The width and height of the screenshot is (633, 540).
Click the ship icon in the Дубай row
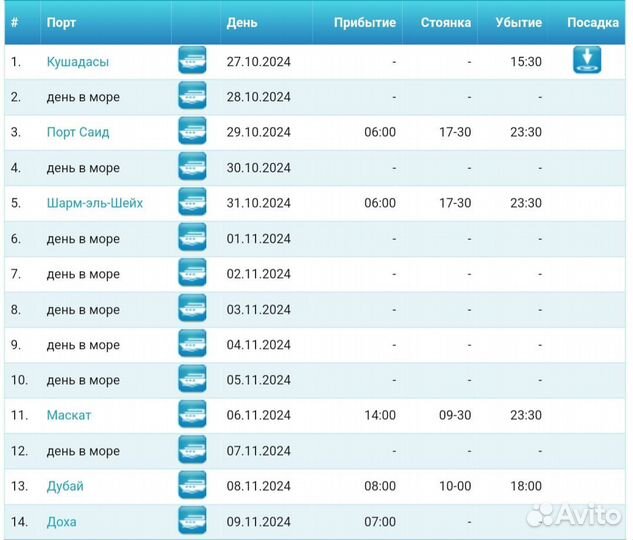pyautogui.click(x=192, y=485)
